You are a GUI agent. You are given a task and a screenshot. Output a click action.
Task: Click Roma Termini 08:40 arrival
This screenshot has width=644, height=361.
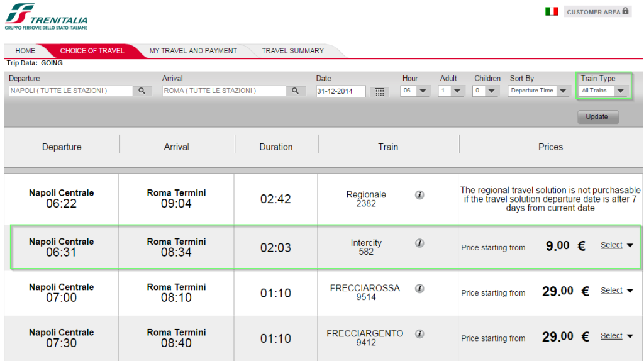(176, 338)
